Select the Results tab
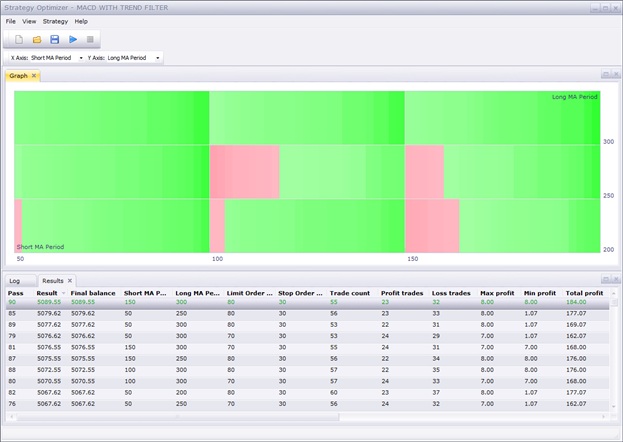623x442 pixels. [x=53, y=281]
